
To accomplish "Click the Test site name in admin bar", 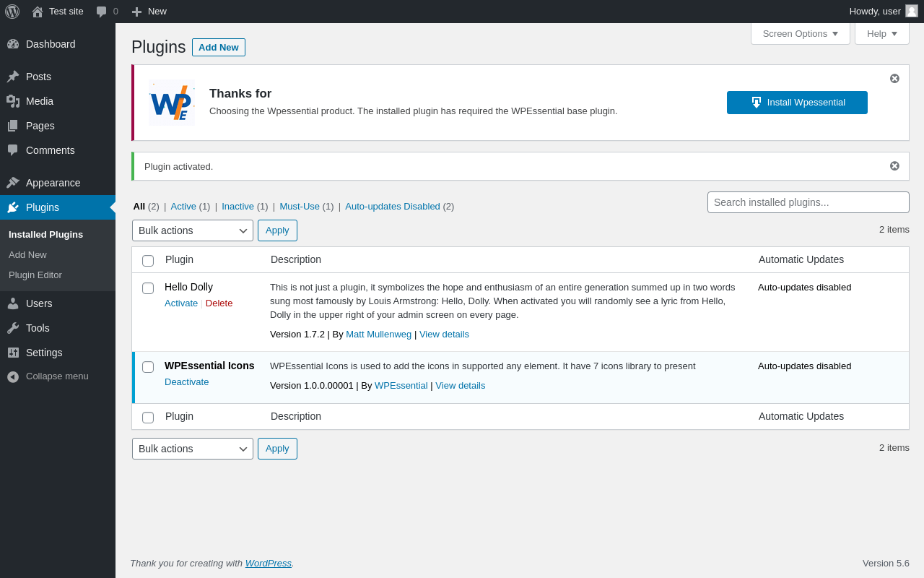I will [x=66, y=12].
